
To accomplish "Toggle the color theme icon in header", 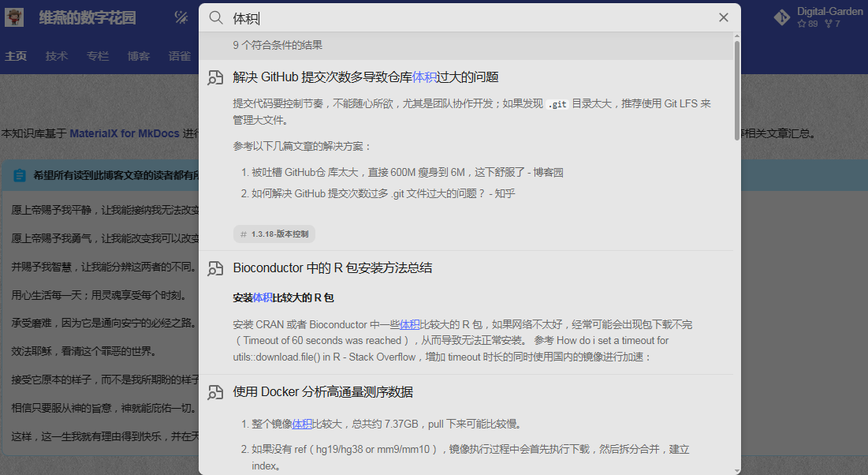I will tap(181, 17).
